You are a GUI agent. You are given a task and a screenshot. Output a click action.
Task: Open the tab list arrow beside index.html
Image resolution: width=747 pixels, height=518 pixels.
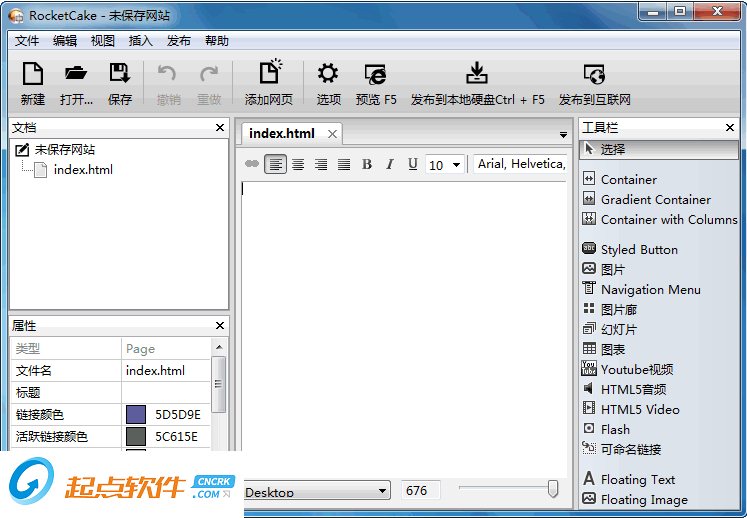coord(563,135)
